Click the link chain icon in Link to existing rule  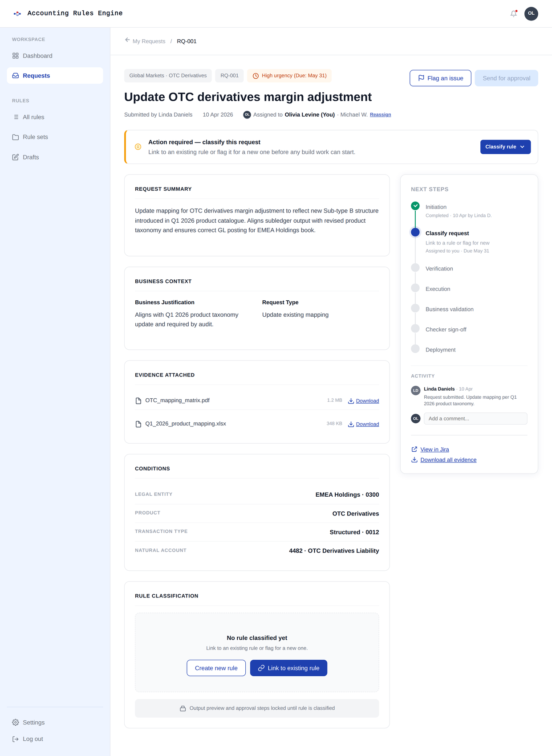pyautogui.click(x=261, y=668)
